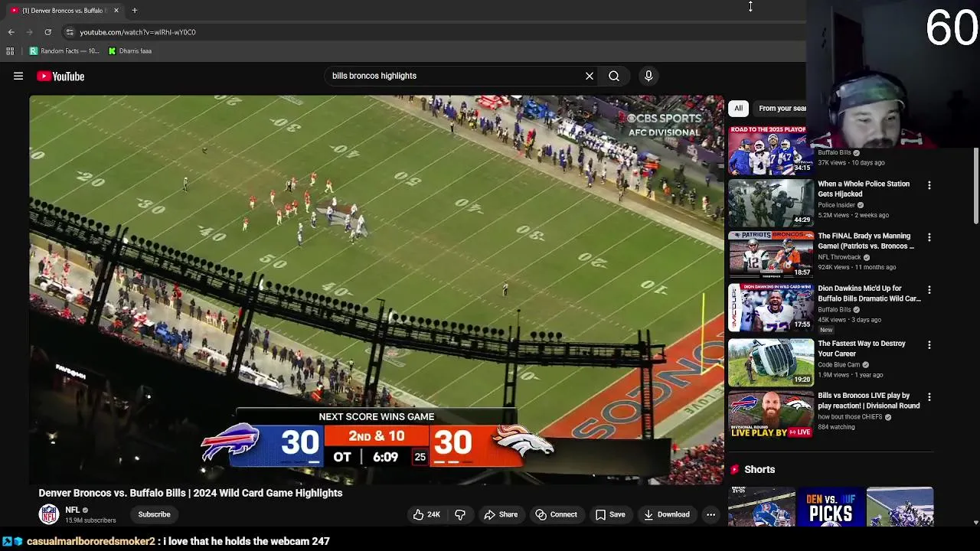The width and height of the screenshot is (980, 551).
Task: Open The FINAL Brady vs Manning thumbnail
Action: click(771, 255)
